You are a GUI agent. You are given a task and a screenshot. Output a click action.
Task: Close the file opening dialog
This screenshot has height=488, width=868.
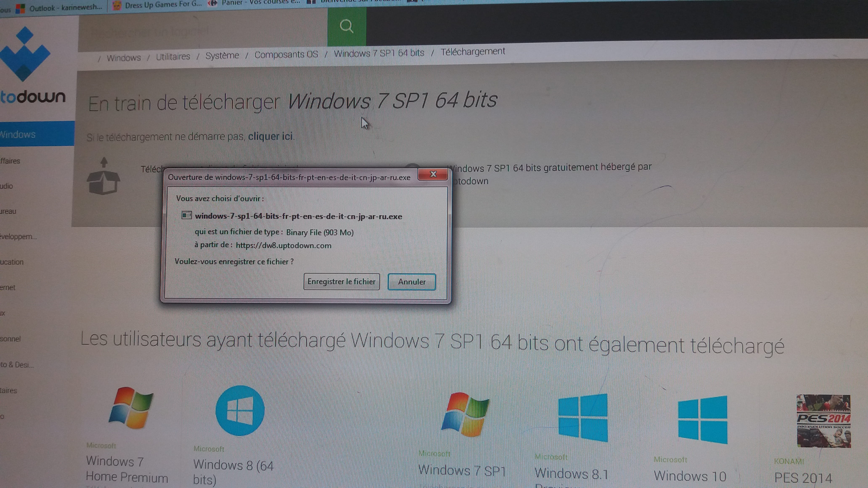click(x=433, y=174)
